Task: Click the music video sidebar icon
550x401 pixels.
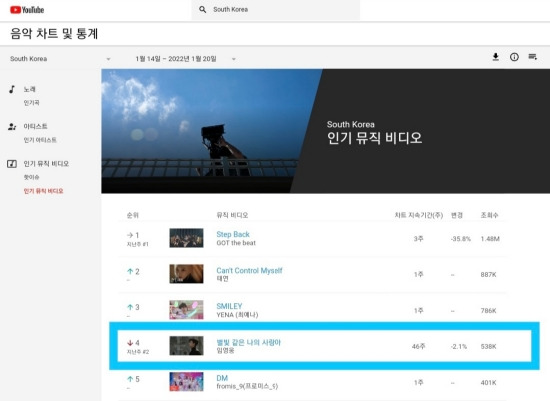Action: pos(12,163)
